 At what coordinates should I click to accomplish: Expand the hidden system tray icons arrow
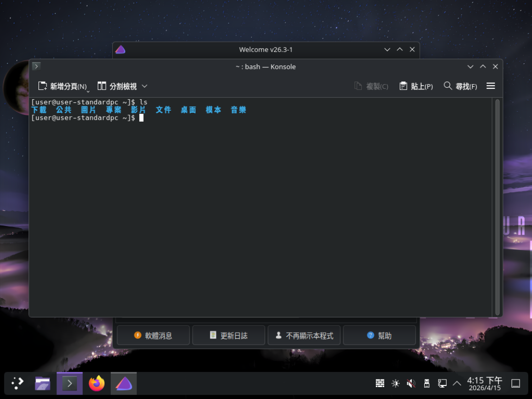(x=457, y=384)
